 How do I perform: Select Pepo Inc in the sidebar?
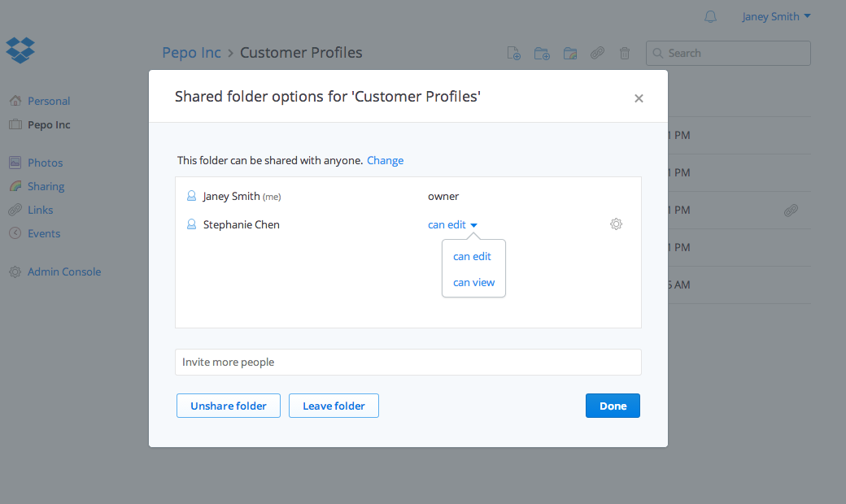49,124
